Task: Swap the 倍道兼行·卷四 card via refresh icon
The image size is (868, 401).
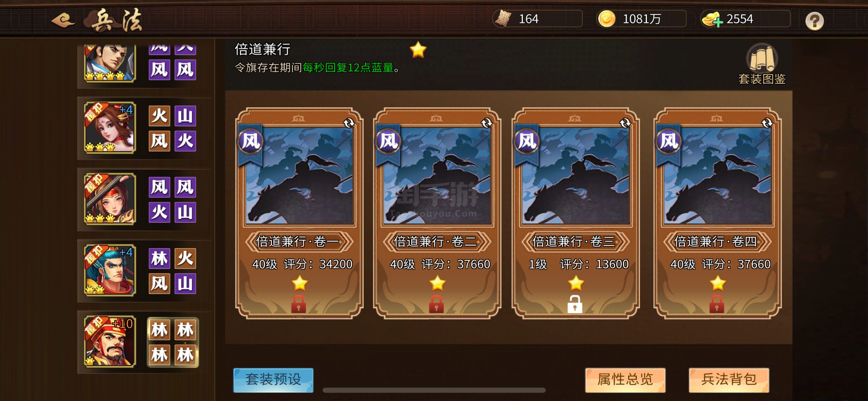Action: [767, 123]
